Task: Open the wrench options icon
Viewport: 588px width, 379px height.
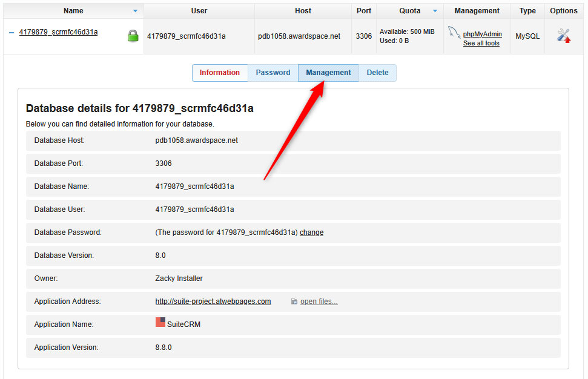Action: (563, 36)
